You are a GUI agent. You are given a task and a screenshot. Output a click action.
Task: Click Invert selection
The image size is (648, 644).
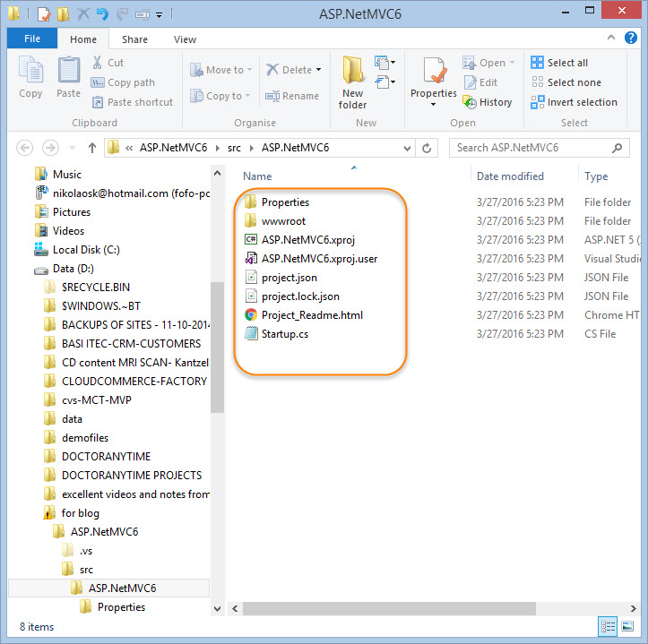click(x=574, y=102)
